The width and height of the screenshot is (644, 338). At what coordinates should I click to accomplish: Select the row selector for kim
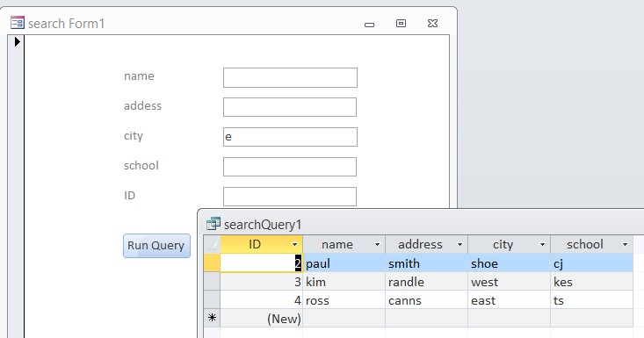tap(212, 282)
